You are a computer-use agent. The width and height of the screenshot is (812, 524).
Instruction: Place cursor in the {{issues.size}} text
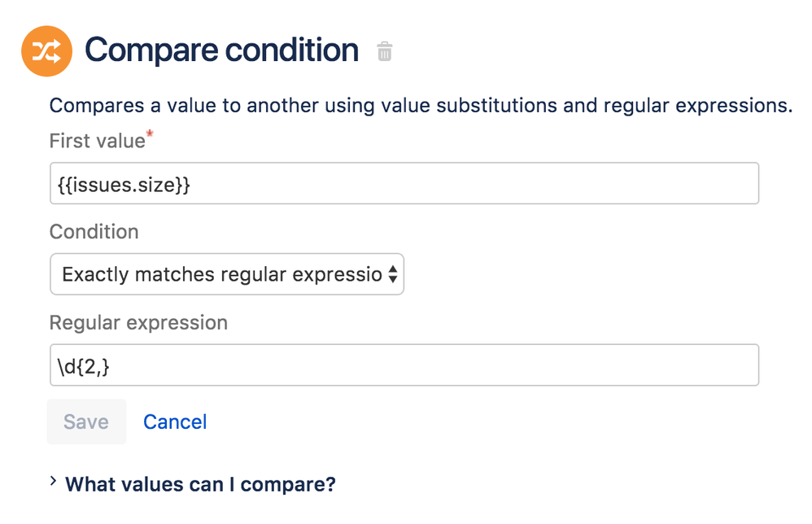pos(124,185)
